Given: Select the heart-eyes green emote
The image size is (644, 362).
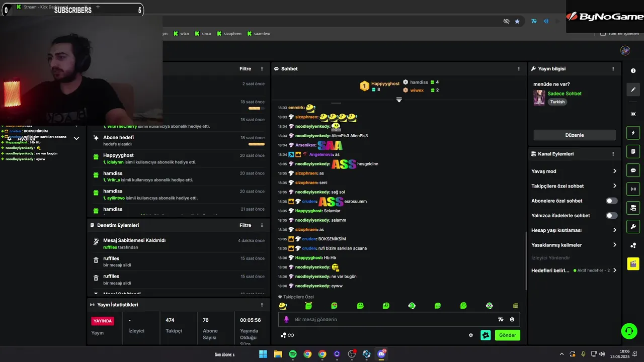Looking at the screenshot, I should click(334, 306).
